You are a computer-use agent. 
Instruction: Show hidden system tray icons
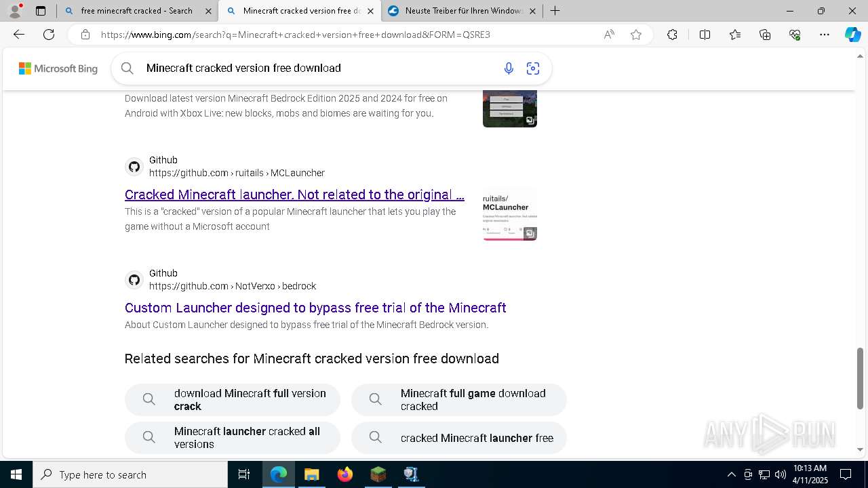click(x=731, y=474)
